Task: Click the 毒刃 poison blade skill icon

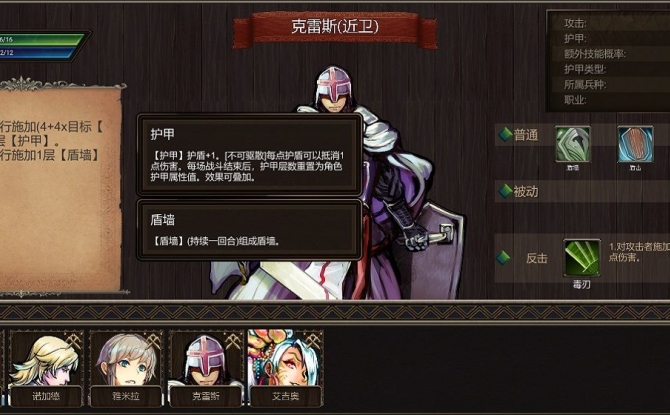Action: tap(582, 258)
